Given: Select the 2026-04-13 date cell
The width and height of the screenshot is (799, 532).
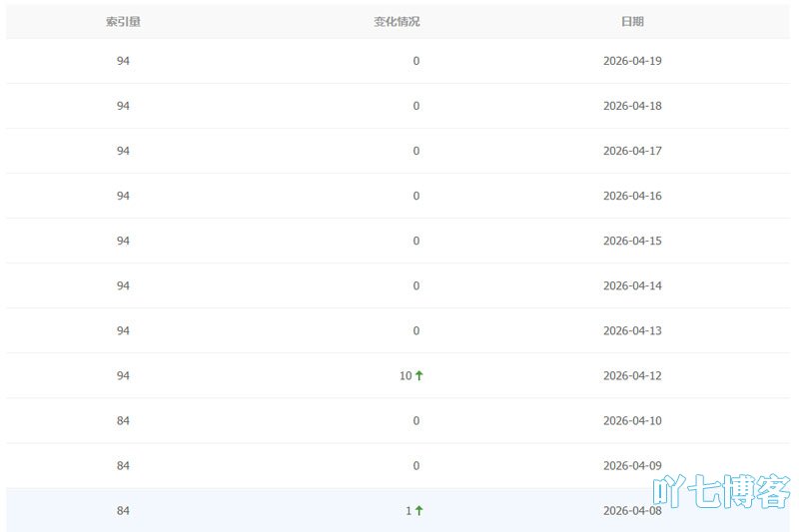Looking at the screenshot, I should [632, 330].
